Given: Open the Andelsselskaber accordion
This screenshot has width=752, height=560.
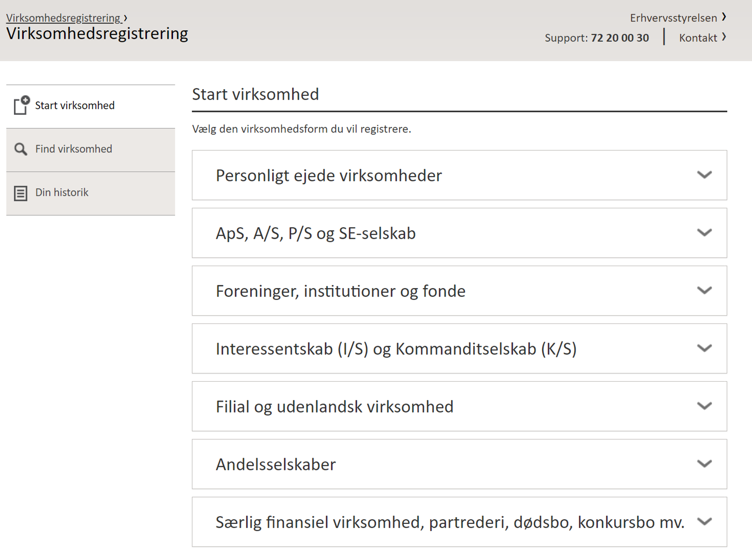Looking at the screenshot, I should click(276, 465).
